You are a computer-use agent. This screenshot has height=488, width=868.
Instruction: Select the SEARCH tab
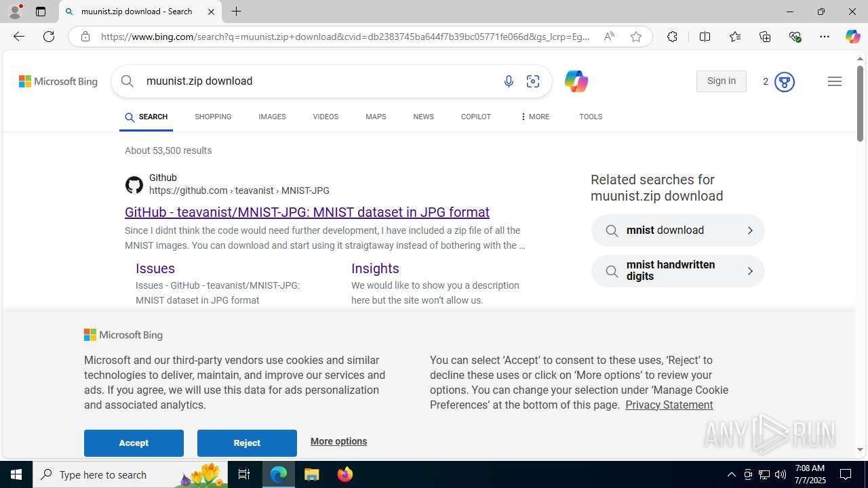pos(146,117)
